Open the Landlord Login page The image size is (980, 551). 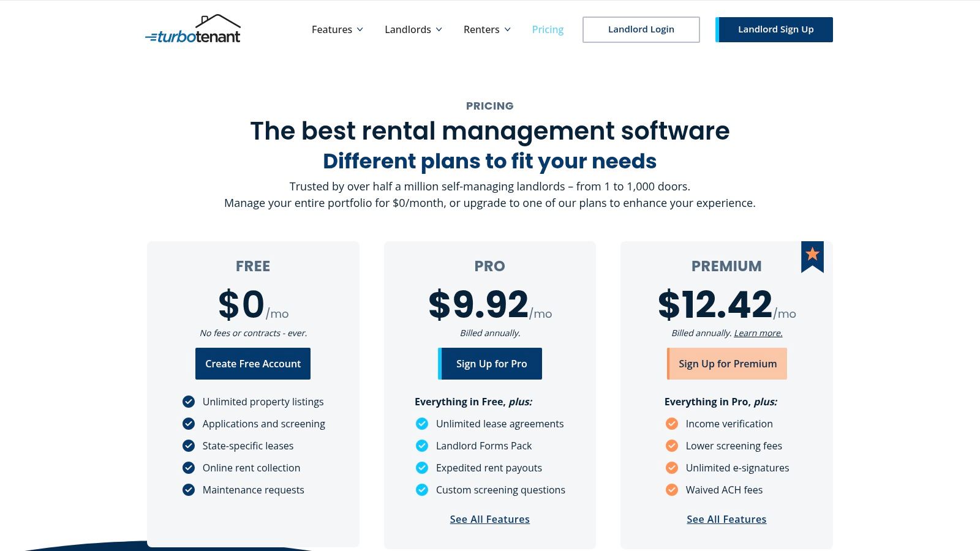point(641,29)
